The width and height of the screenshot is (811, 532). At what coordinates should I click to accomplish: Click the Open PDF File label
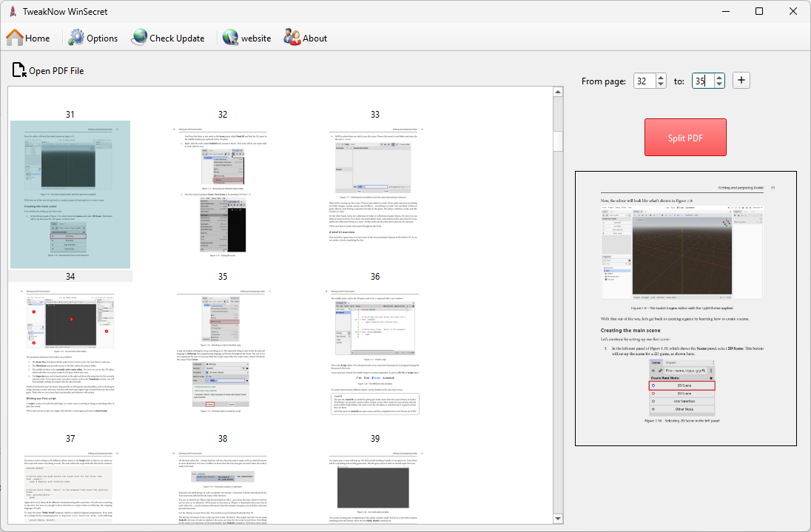pos(56,71)
